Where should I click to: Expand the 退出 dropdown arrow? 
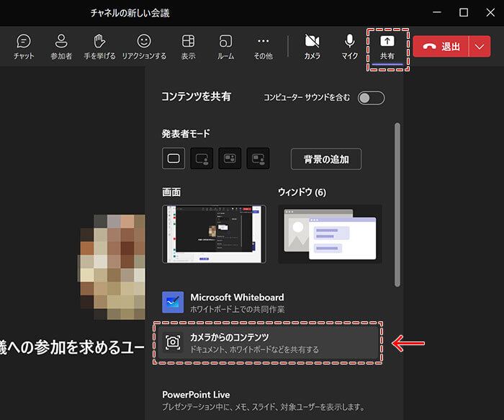pos(480,46)
